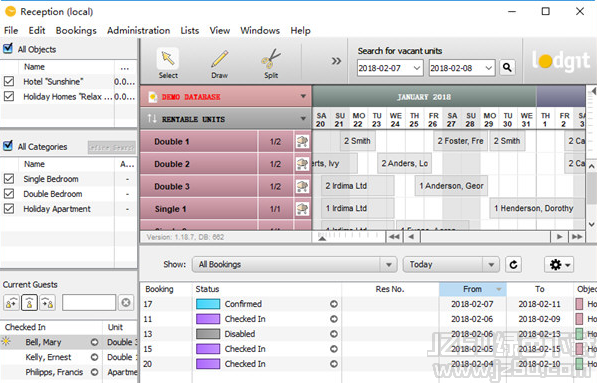597x383 pixels.
Task: Click the status circle icon for booking 11
Action: point(334,319)
